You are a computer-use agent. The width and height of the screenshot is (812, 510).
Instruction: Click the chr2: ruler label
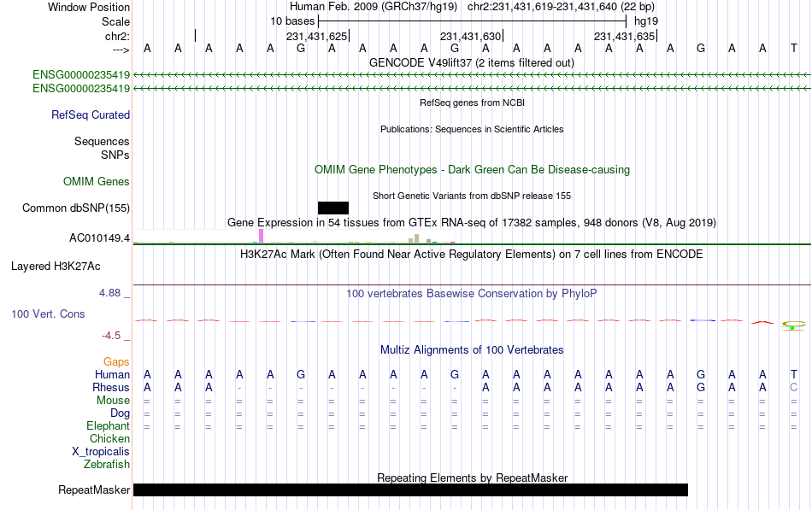point(118,36)
